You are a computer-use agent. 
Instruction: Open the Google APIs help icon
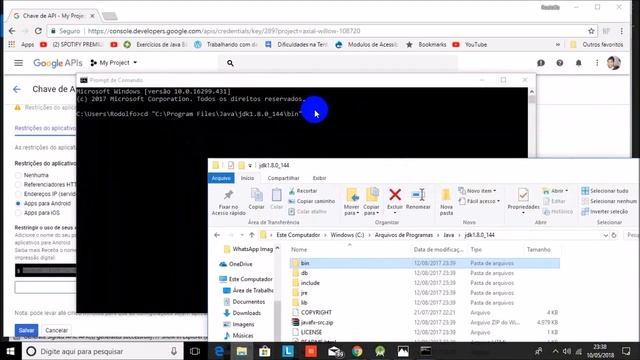coord(560,63)
